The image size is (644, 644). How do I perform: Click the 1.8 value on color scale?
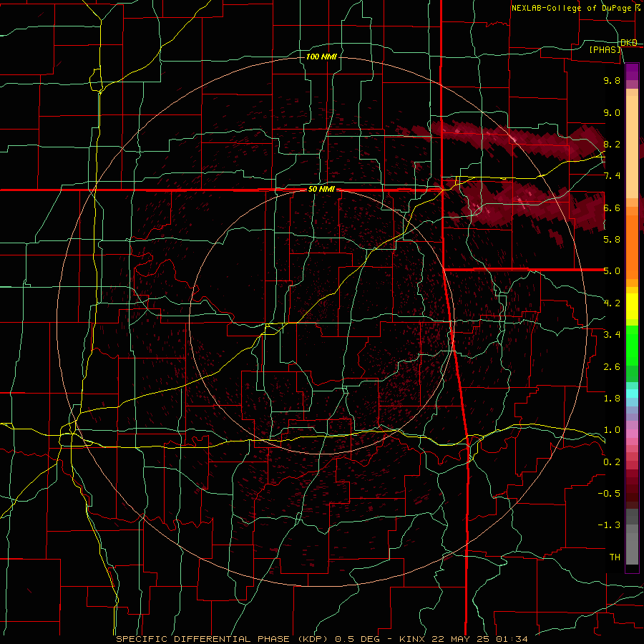612,399
